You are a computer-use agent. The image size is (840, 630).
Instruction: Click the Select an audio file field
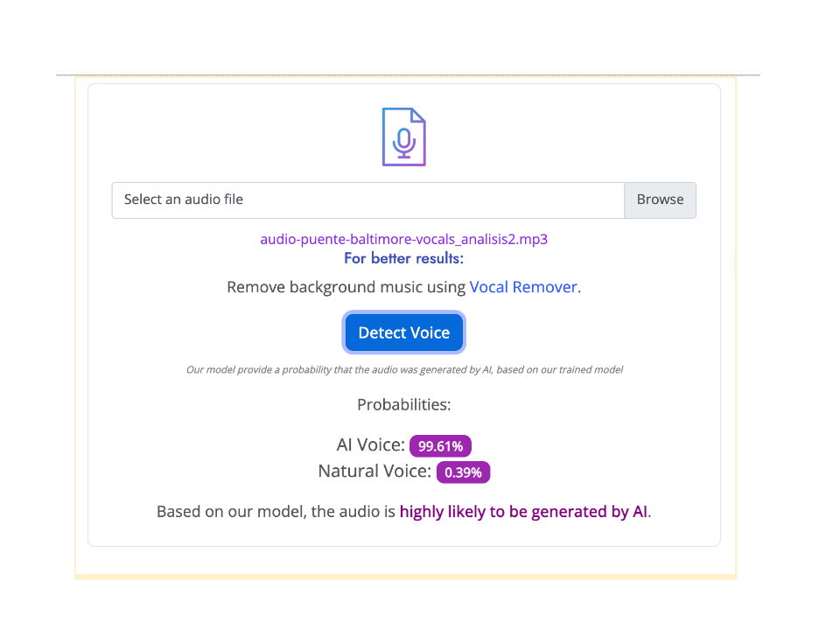[x=368, y=199]
